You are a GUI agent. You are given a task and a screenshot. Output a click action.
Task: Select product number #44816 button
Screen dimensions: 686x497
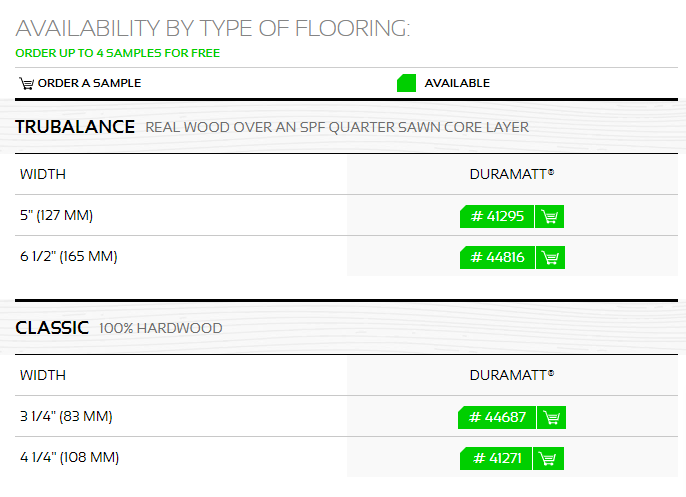pos(498,258)
